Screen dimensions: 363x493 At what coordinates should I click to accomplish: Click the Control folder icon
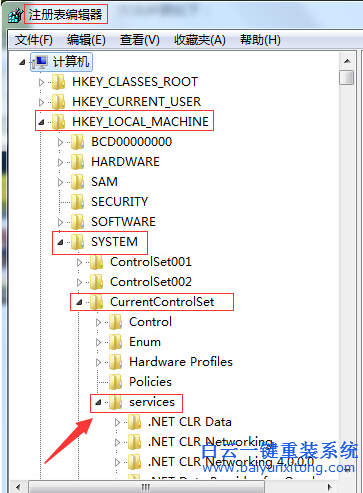point(116,322)
